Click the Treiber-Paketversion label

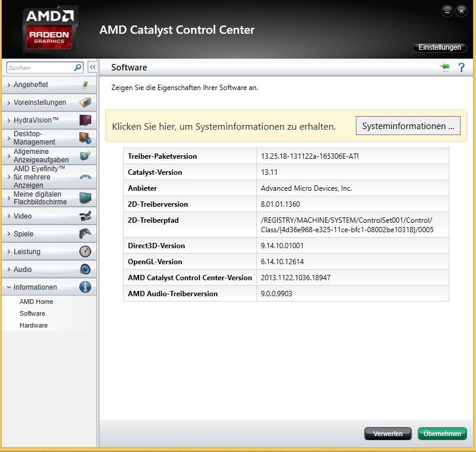(162, 156)
